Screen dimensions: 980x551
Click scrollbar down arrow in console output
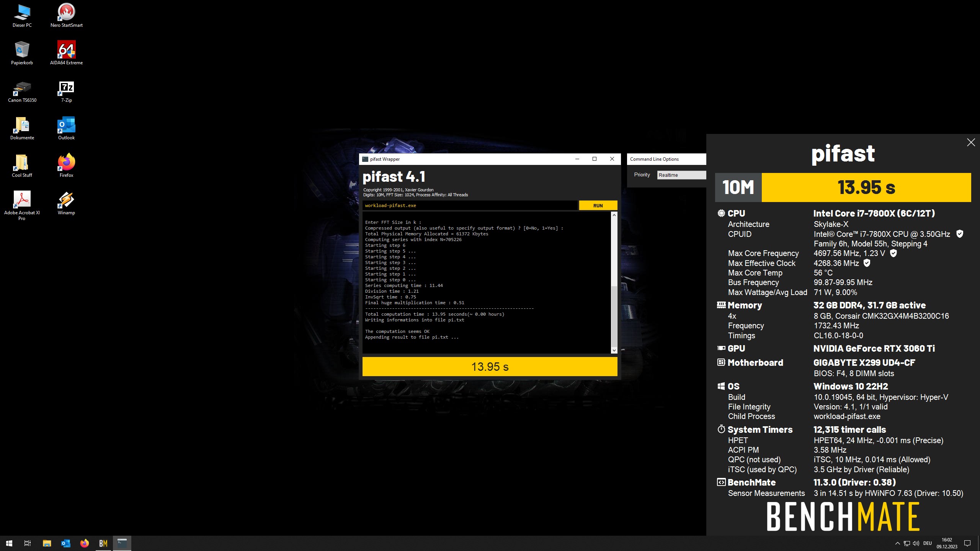[x=614, y=350]
